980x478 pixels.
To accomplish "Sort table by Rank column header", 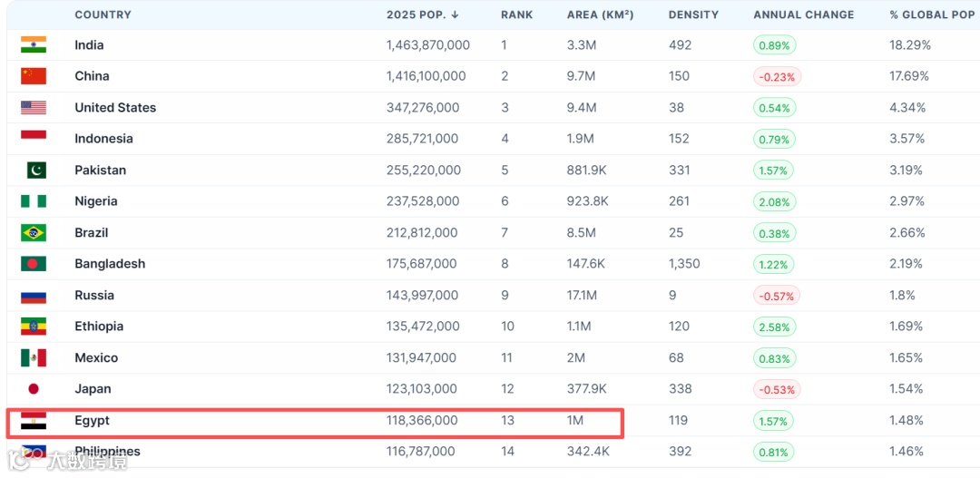I will 517,15.
